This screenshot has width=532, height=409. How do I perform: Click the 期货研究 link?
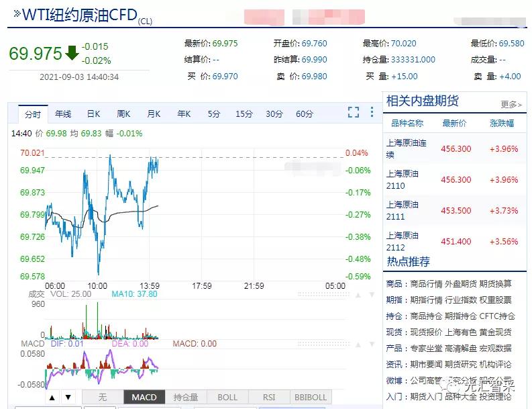pos(460,365)
